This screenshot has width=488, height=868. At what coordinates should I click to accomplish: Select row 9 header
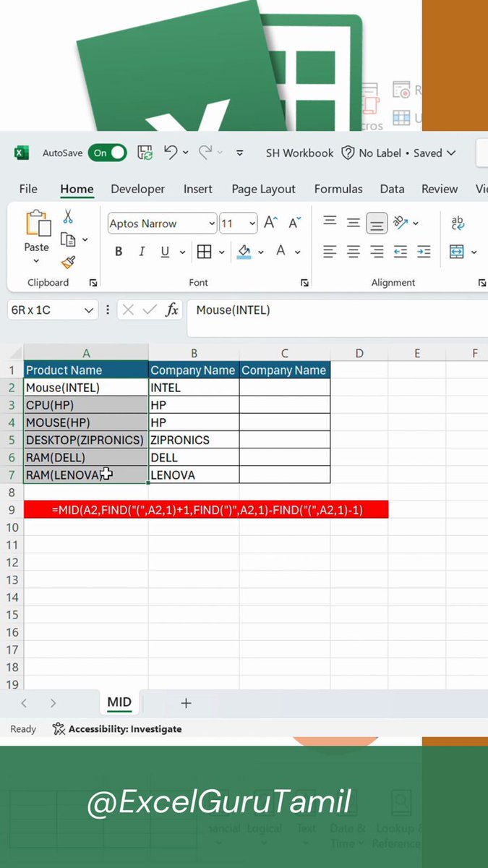coord(12,509)
